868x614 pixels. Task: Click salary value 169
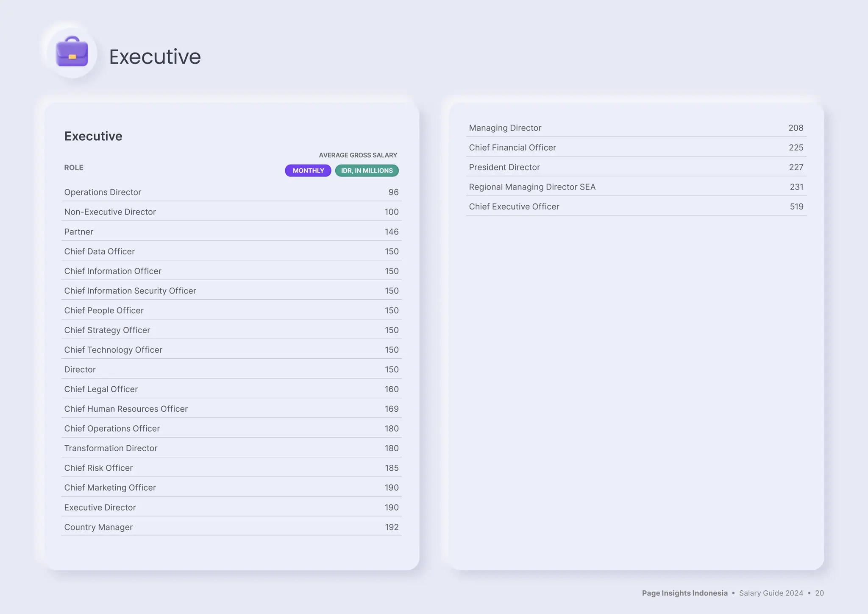tap(392, 409)
